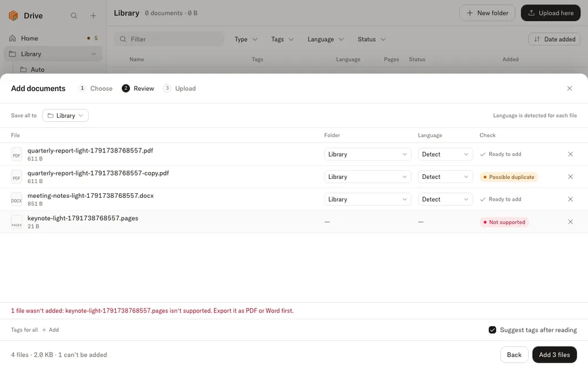Click the Drive logo icon
Viewport: 588px width, 368px height.
pos(14,15)
